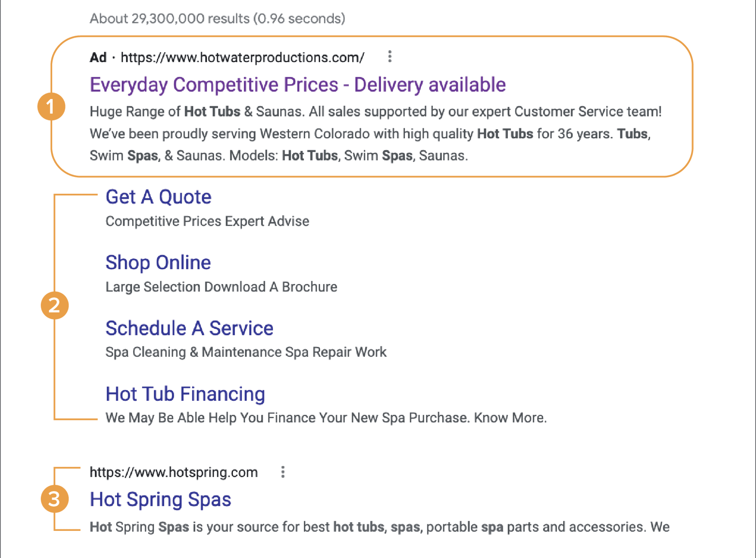Image resolution: width=756 pixels, height=558 pixels.
Task: Click the https://www.hotspring.com URL
Action: pos(173,472)
